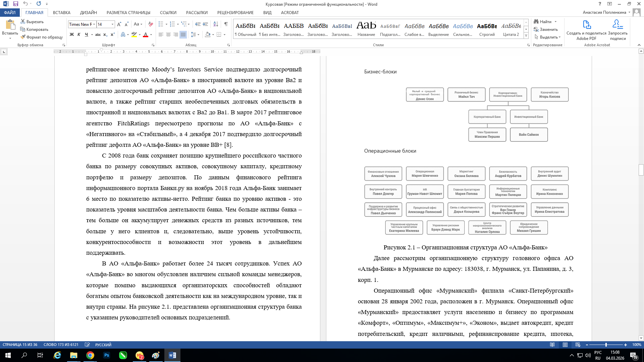This screenshot has width=644, height=362.
Task: Open the РЕЦЕНЗИРОВАНИЕ tab
Action: (235, 12)
